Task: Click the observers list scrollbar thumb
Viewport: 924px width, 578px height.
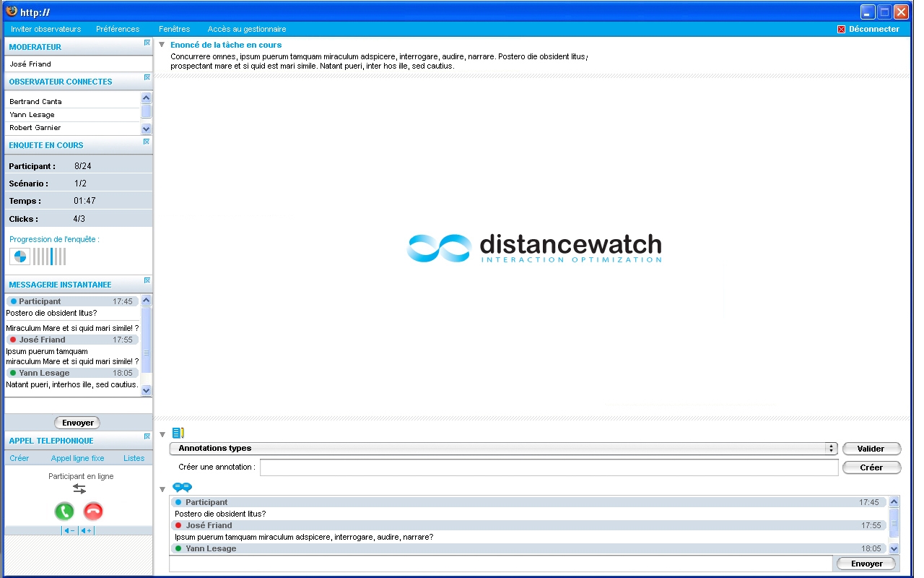Action: (x=147, y=111)
